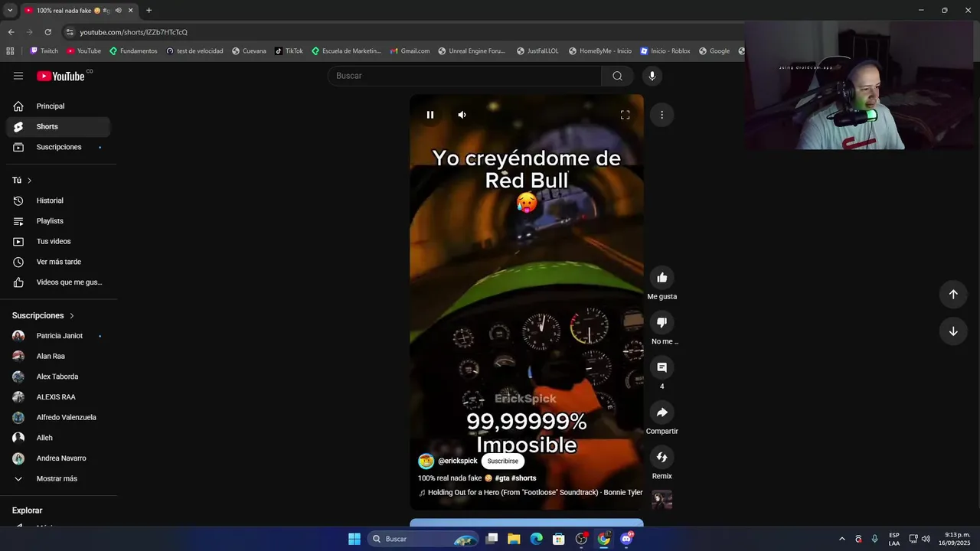
Task: Open Tus videos in the sidebar
Action: (58, 241)
